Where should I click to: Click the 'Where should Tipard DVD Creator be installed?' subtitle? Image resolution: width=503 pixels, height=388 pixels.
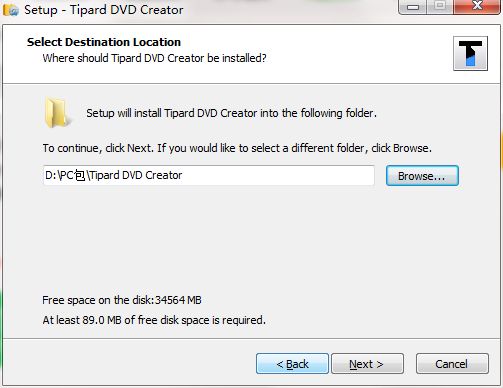[x=154, y=58]
